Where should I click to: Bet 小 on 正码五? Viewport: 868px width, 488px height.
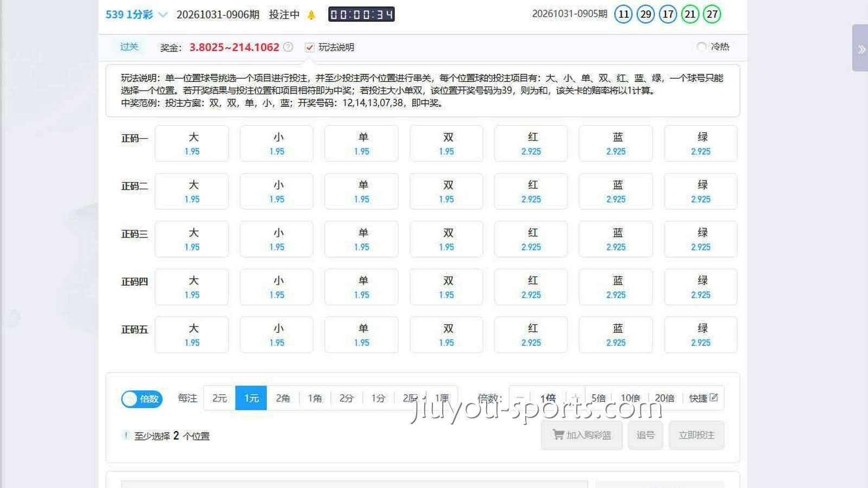[277, 335]
